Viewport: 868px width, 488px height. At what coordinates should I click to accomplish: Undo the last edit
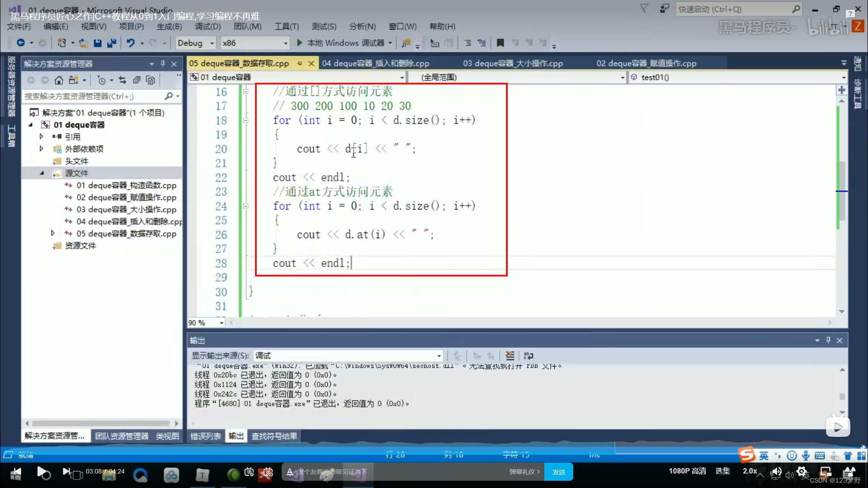click(131, 43)
